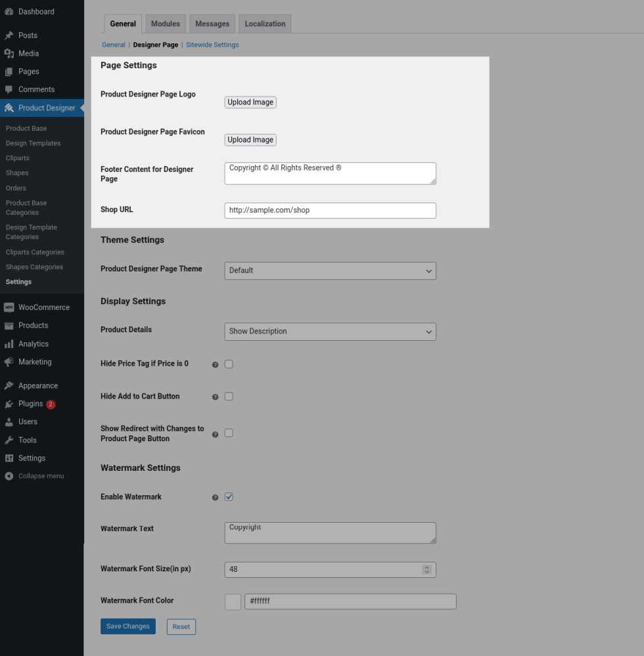Check the Hide Add to Cart Button box

click(229, 397)
